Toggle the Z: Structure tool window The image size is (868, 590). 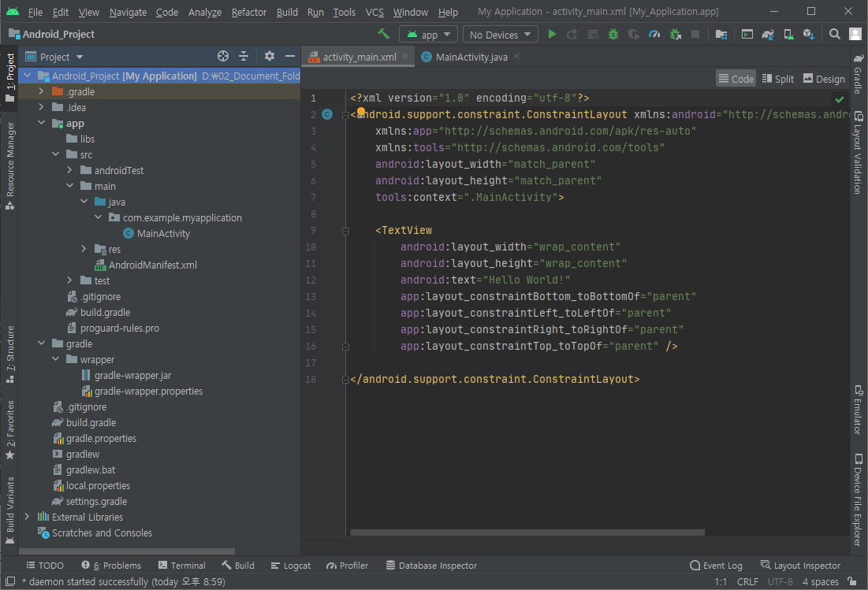10,354
